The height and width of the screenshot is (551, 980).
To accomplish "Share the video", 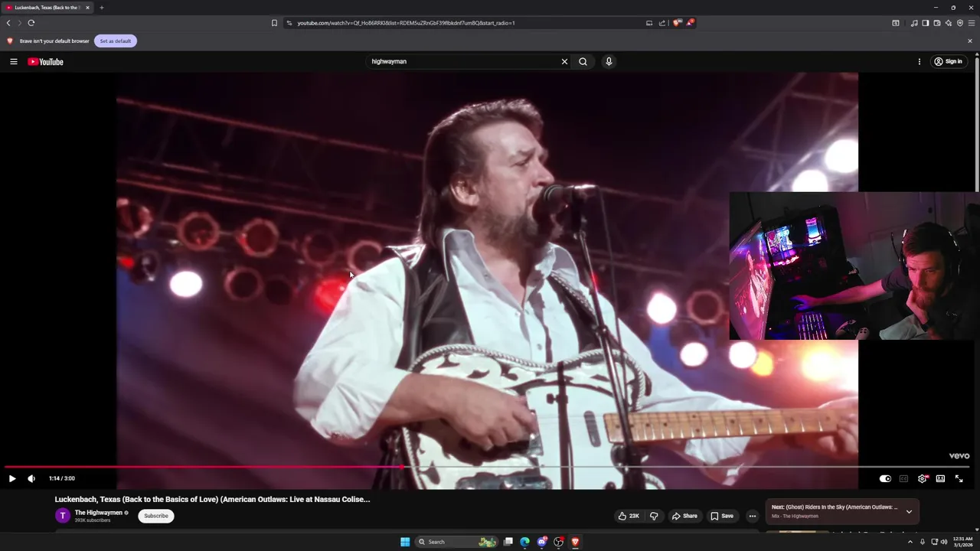I will point(684,516).
